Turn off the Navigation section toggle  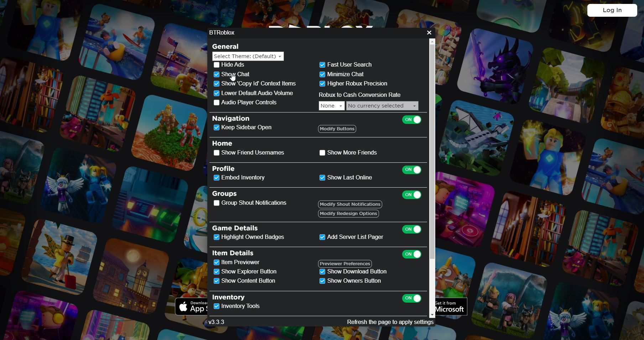(x=412, y=120)
